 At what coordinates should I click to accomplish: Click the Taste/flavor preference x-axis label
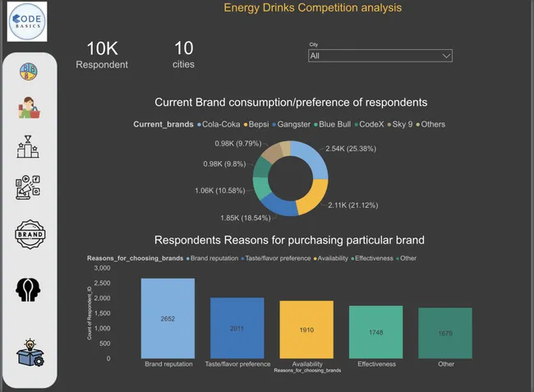(x=237, y=364)
